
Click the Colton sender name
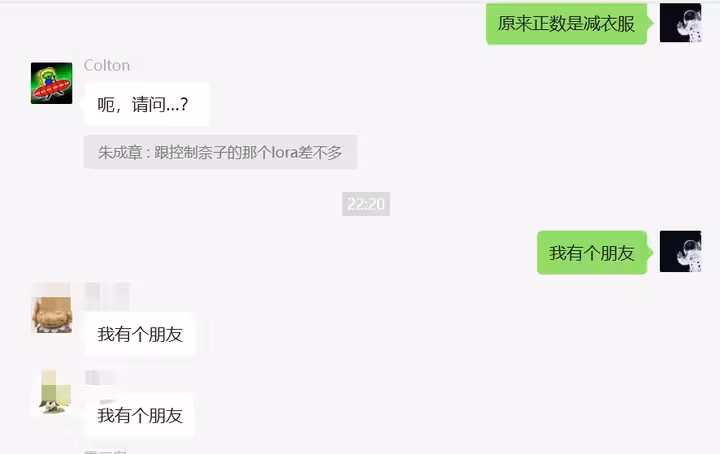[x=107, y=66]
